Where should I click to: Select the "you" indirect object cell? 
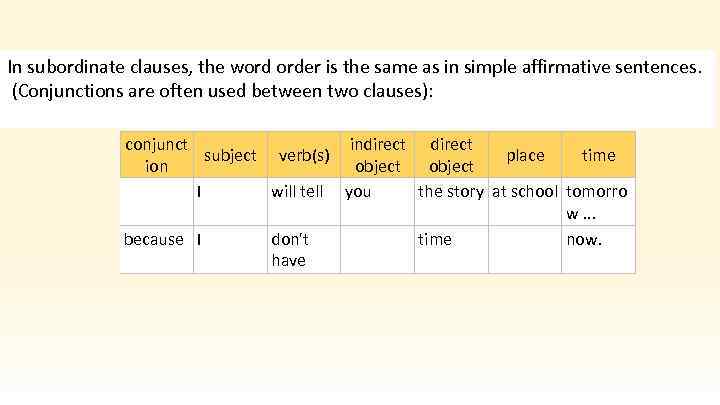(x=357, y=191)
